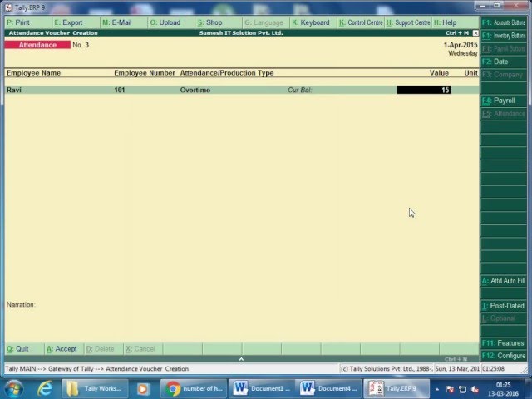This screenshot has width=532, height=399.
Task: Open the P: Print menu
Action: (28, 22)
